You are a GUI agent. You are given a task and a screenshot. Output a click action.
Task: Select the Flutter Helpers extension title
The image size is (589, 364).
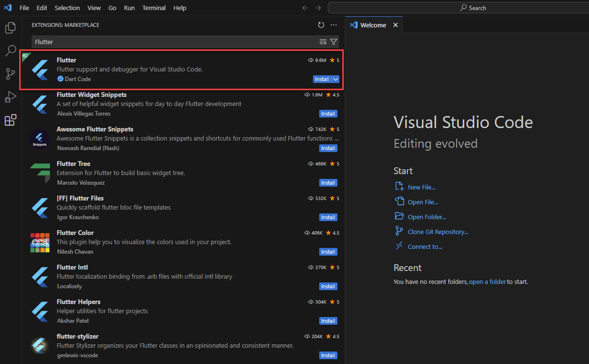pos(78,302)
